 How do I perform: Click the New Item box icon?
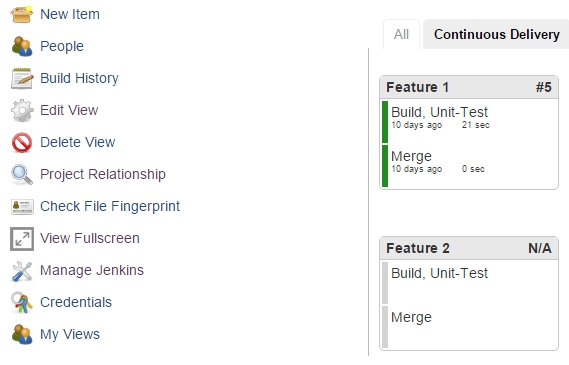point(22,15)
